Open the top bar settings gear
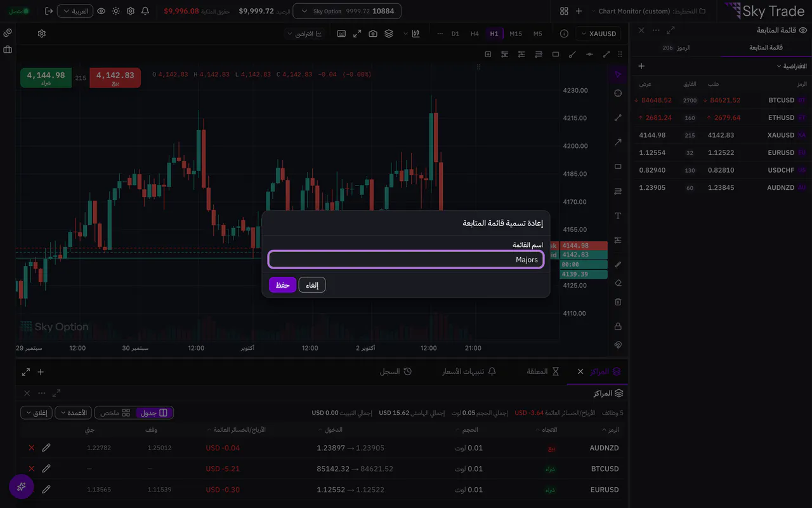Viewport: 812px width, 508px height. tap(131, 11)
